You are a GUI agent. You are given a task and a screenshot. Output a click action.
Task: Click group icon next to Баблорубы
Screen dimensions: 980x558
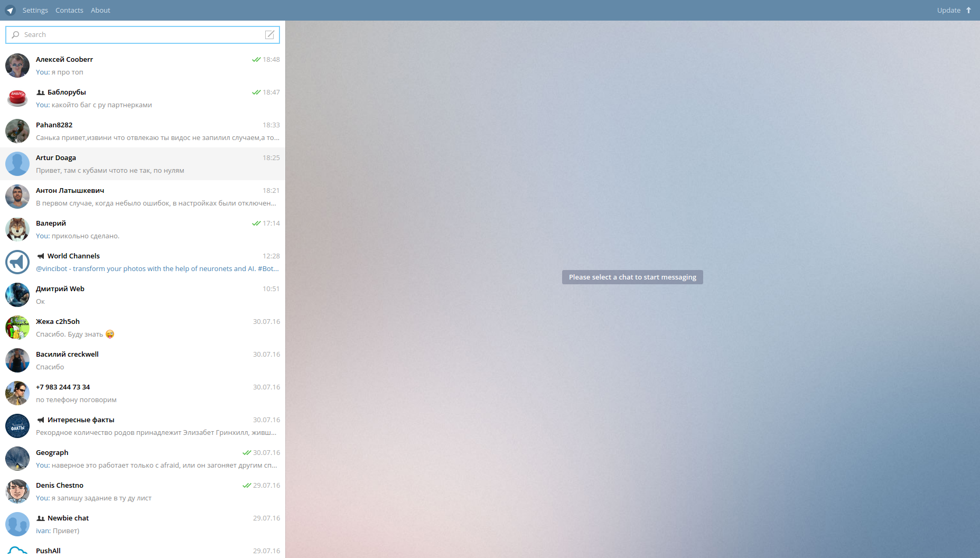(x=40, y=92)
